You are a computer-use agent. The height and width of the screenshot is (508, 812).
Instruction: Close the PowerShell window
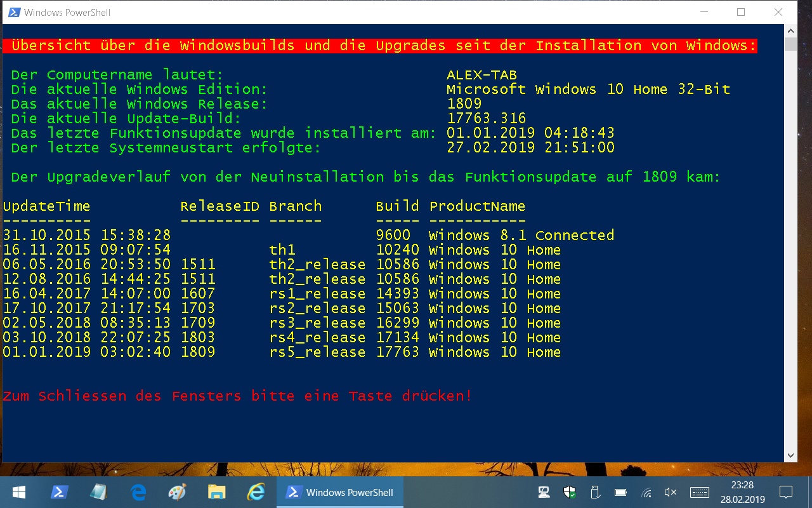click(x=778, y=12)
